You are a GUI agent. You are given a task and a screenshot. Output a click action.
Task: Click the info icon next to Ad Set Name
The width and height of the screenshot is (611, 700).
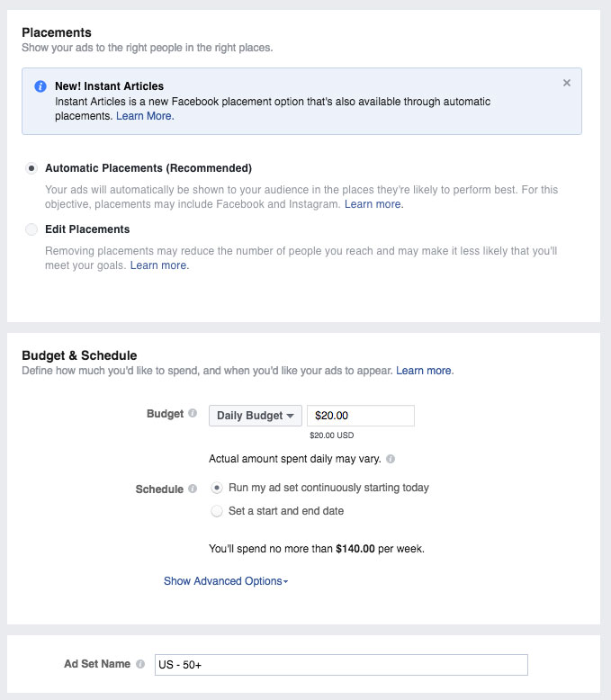click(140, 665)
